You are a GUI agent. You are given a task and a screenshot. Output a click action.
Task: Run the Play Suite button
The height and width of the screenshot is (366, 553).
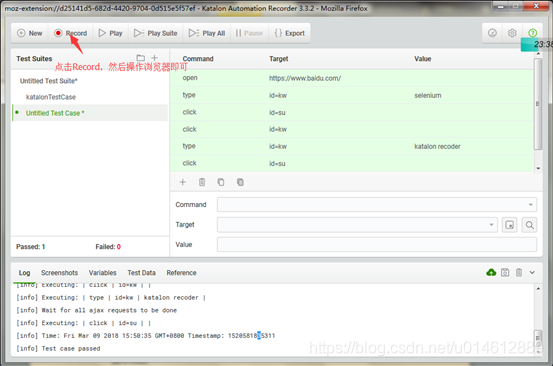[156, 33]
